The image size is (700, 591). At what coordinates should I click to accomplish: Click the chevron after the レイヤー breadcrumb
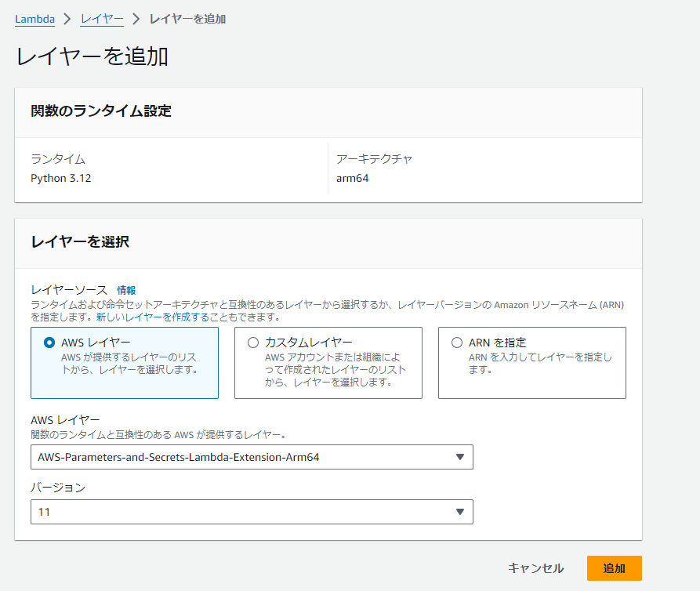(136, 19)
